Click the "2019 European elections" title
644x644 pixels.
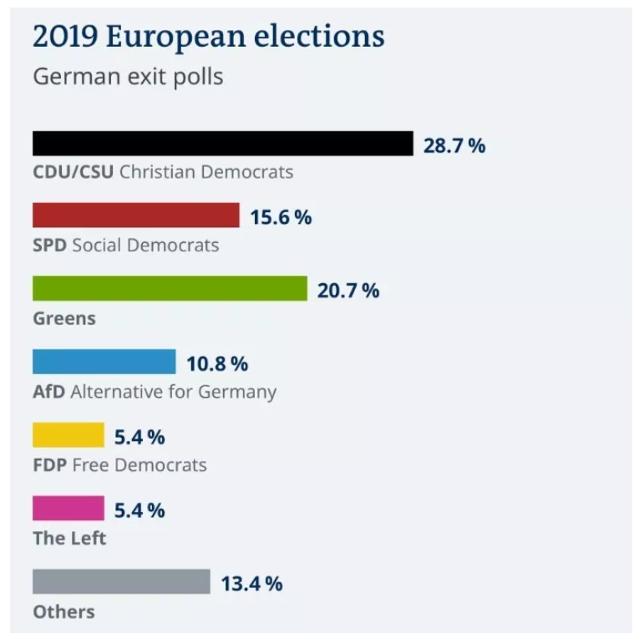(209, 37)
